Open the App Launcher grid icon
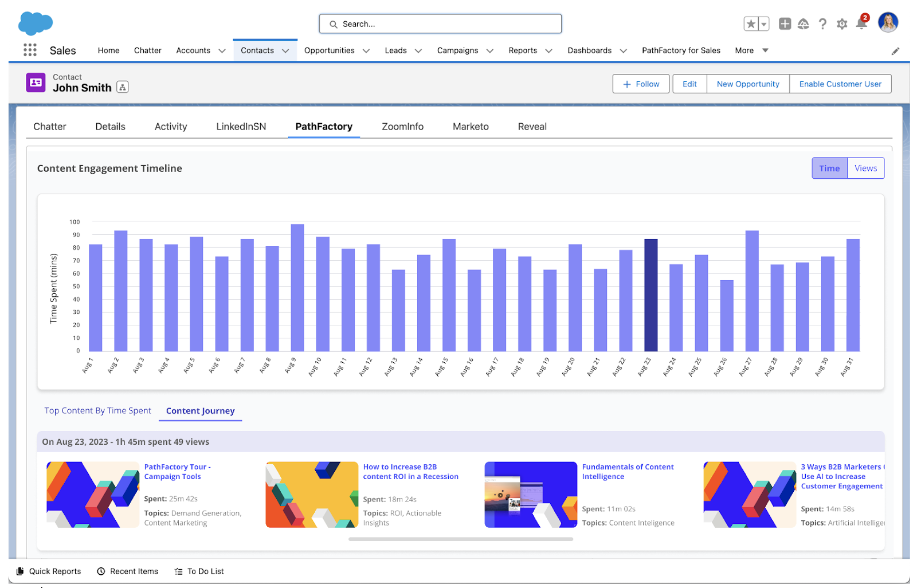The height and width of the screenshot is (588, 917). [30, 50]
